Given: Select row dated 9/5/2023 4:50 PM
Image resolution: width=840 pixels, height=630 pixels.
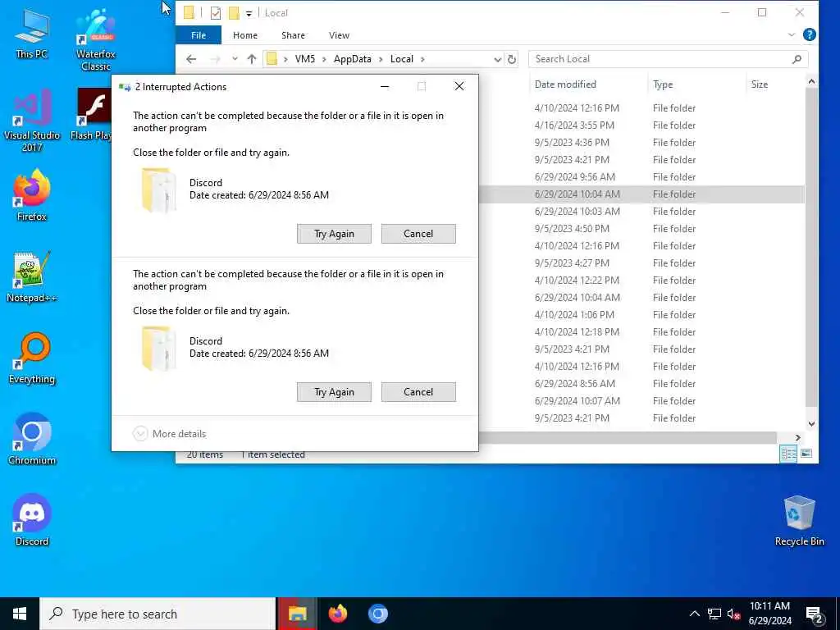Looking at the screenshot, I should click(x=641, y=229).
